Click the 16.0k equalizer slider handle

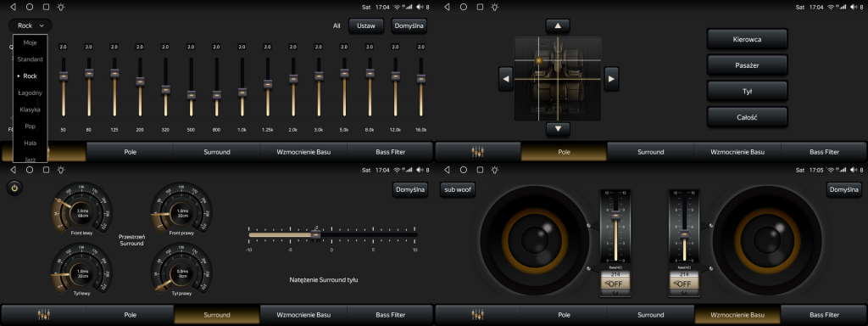[420, 79]
